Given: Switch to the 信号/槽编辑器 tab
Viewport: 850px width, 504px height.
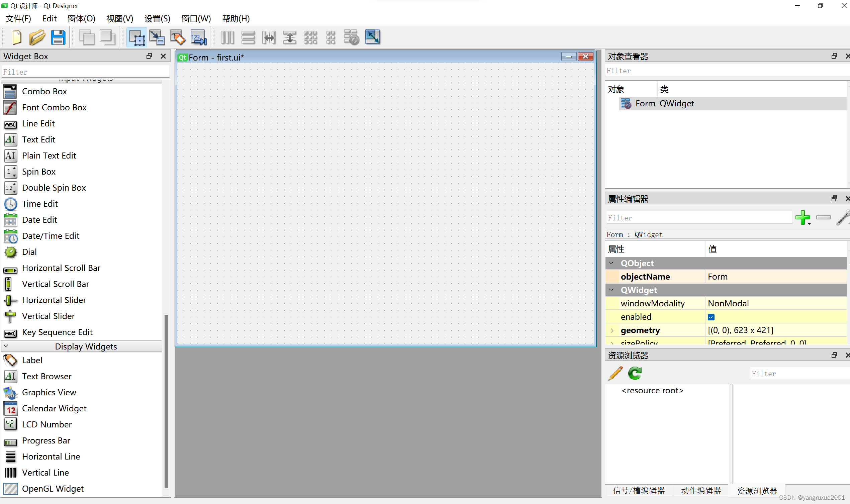Looking at the screenshot, I should [x=639, y=490].
